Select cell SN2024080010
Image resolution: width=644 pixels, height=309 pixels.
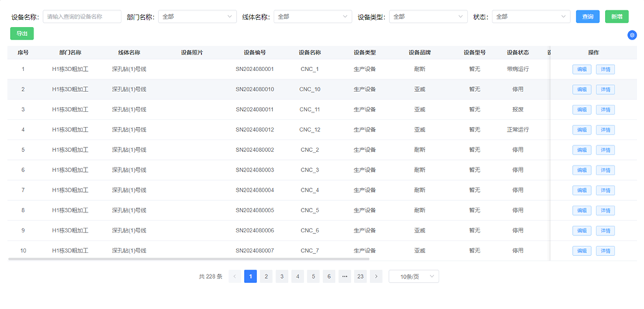[x=255, y=89]
